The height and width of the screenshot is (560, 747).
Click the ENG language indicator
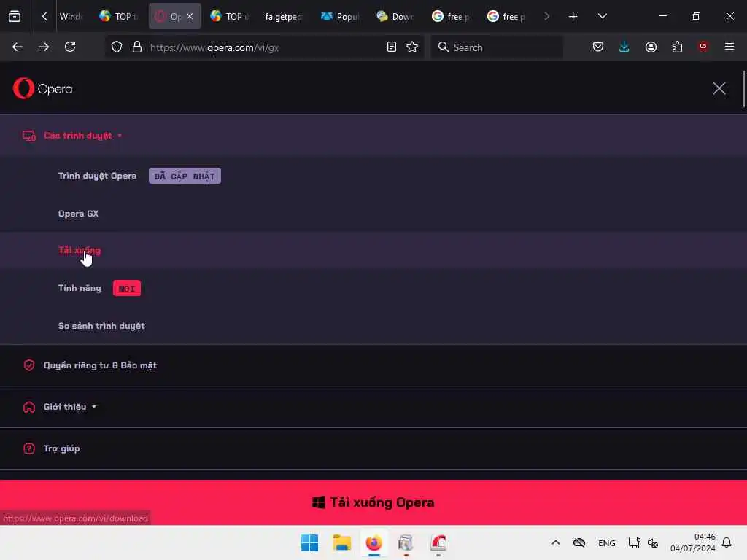pos(606,542)
